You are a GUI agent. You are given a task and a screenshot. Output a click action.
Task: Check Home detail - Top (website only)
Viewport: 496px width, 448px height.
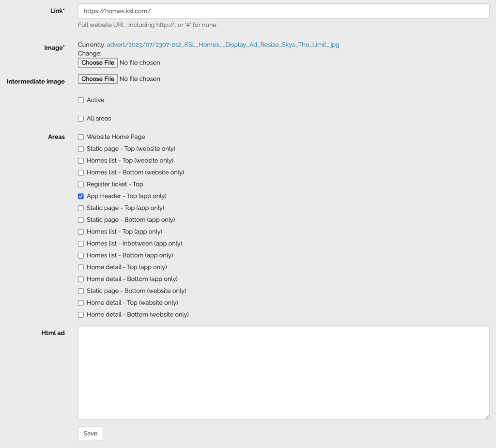[81, 302]
